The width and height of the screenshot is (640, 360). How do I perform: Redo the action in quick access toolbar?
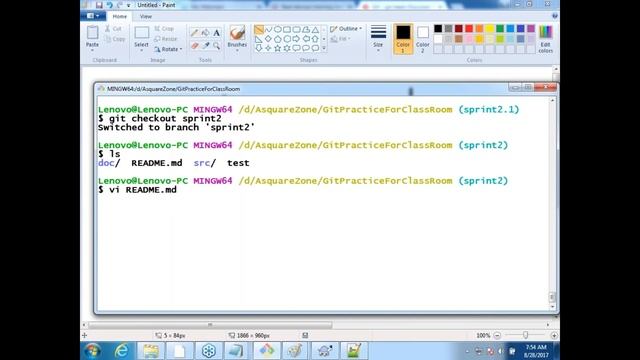120,5
